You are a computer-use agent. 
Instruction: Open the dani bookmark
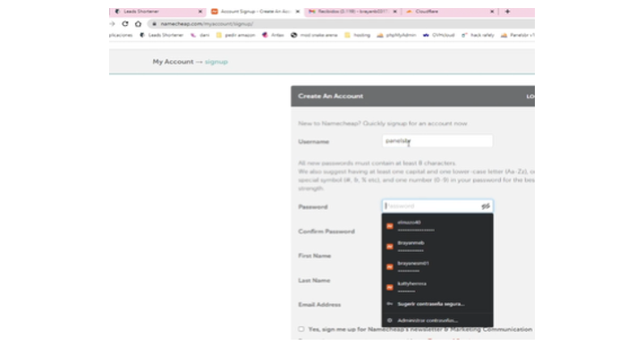200,35
